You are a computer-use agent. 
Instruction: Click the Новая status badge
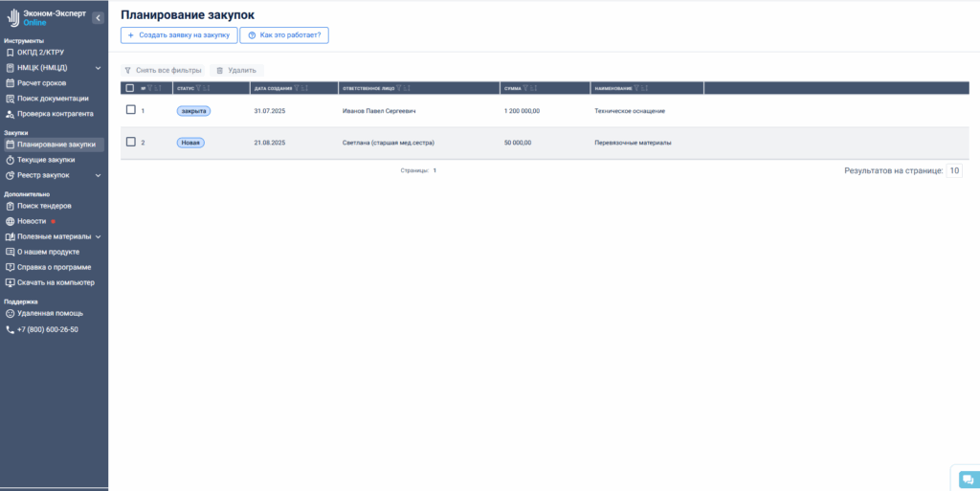click(x=190, y=143)
